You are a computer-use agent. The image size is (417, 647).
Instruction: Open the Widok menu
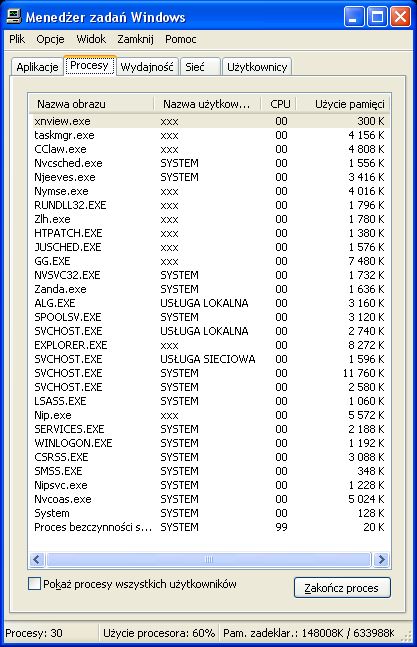tap(91, 39)
